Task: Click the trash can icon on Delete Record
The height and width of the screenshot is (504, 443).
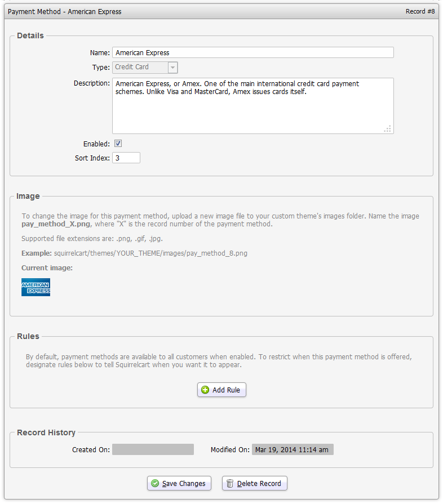Action: coord(229,483)
